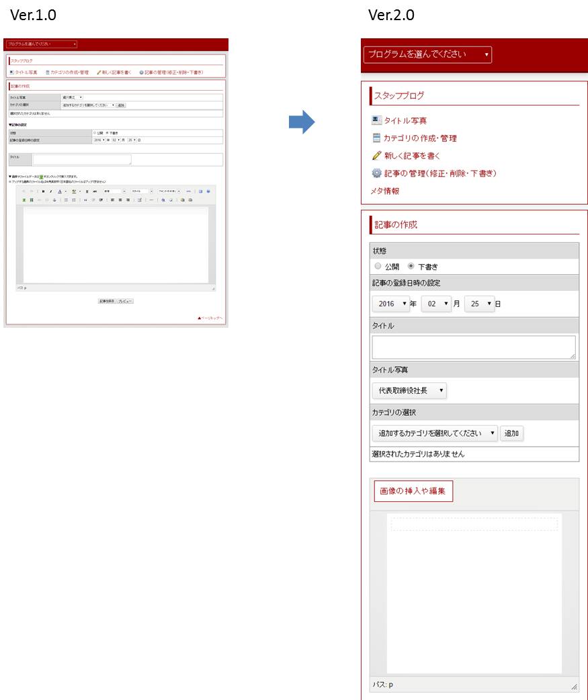Open the プログラムを選んでください dropdown in Ver.2.0
This screenshot has width=588, height=700.
[427, 54]
